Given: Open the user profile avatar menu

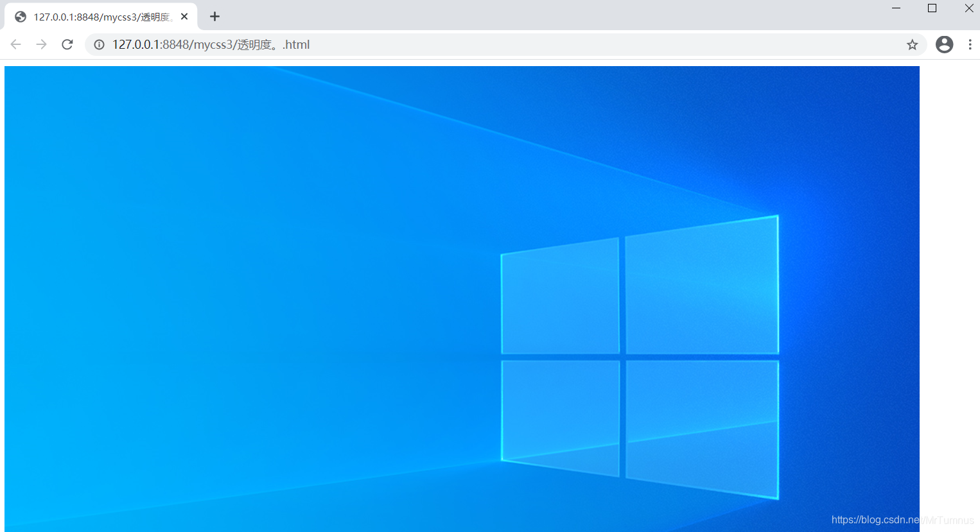Looking at the screenshot, I should (944, 44).
